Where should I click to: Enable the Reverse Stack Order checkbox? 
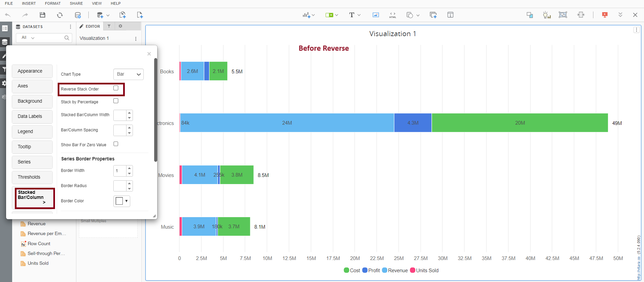coord(116,88)
